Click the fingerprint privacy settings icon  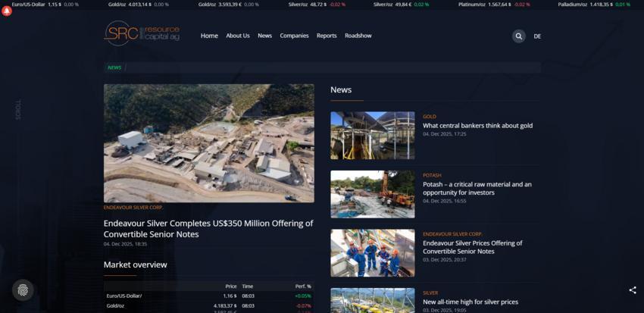coord(23,290)
